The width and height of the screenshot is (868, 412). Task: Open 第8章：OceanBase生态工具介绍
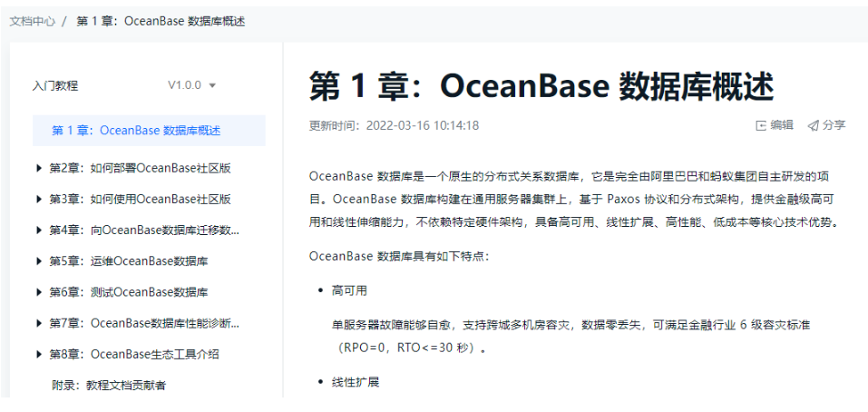pos(134,355)
